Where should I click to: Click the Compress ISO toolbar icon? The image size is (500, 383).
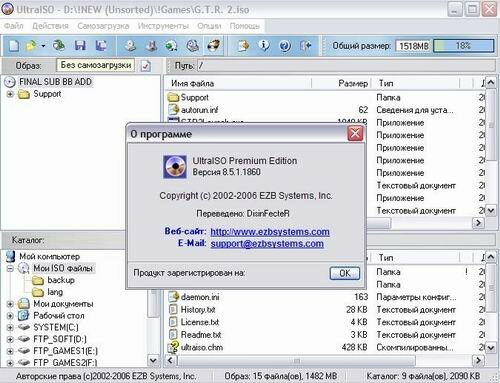pos(151,45)
